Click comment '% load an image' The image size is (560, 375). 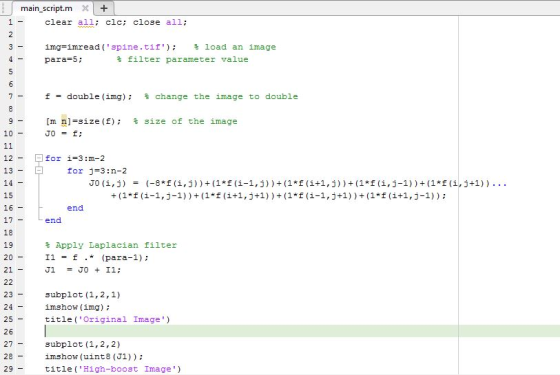(x=235, y=47)
